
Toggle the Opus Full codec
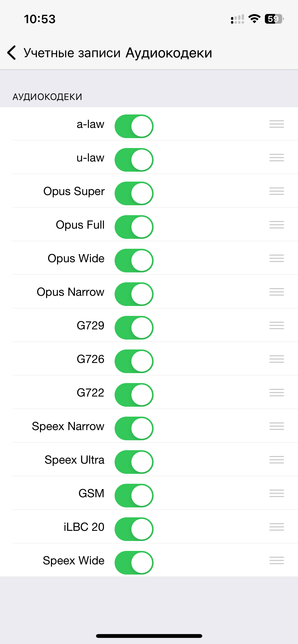click(134, 227)
